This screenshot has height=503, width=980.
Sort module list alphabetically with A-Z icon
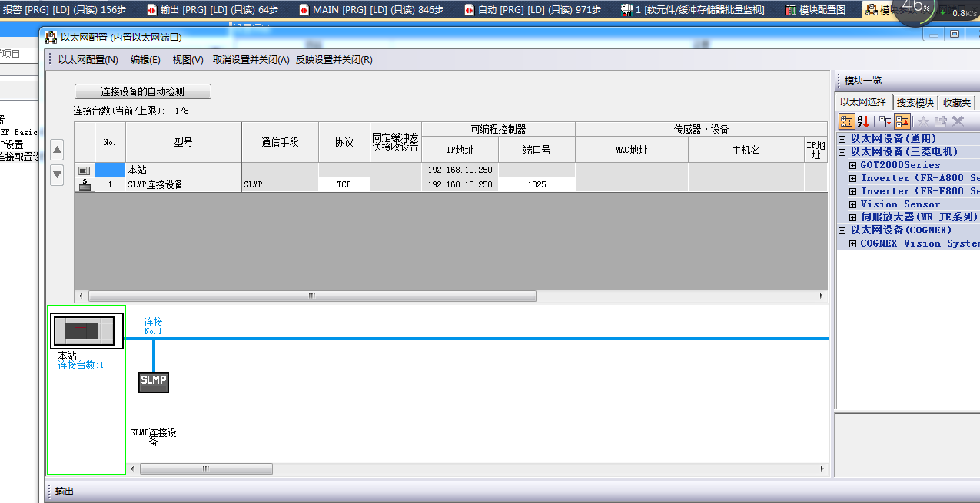pos(863,121)
